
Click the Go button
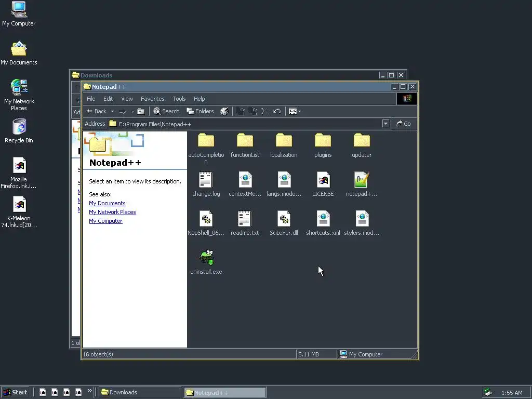pos(403,124)
